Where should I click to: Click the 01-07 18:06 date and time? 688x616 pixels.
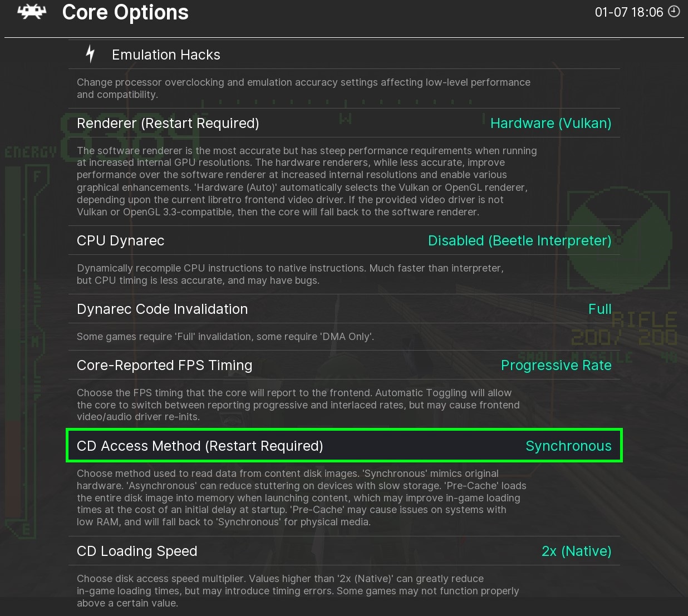coord(629,12)
